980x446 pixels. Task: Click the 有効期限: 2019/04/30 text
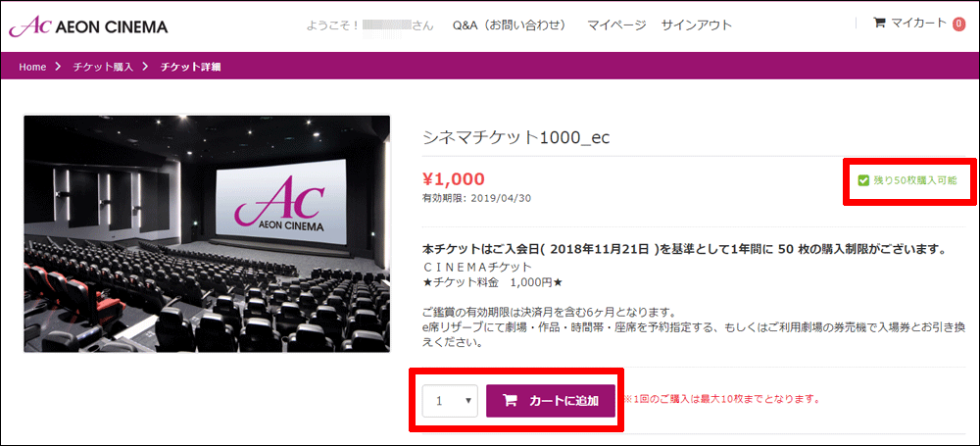477,198
